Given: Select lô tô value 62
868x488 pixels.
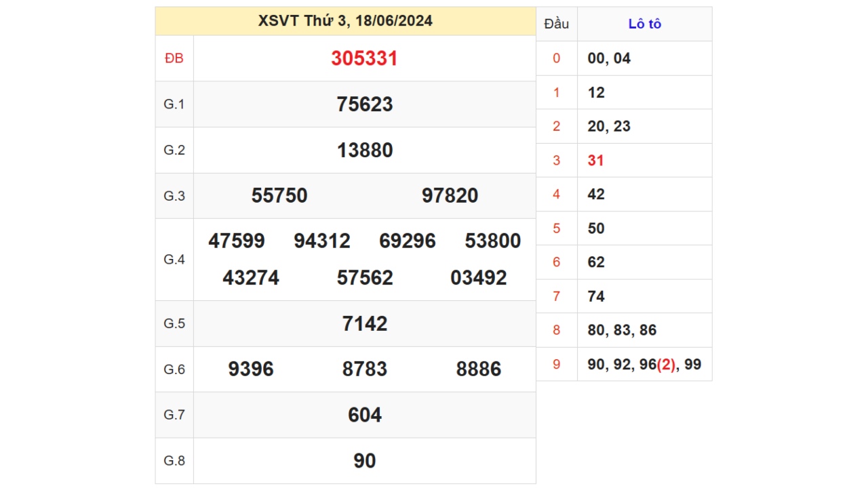Looking at the screenshot, I should (x=596, y=262).
